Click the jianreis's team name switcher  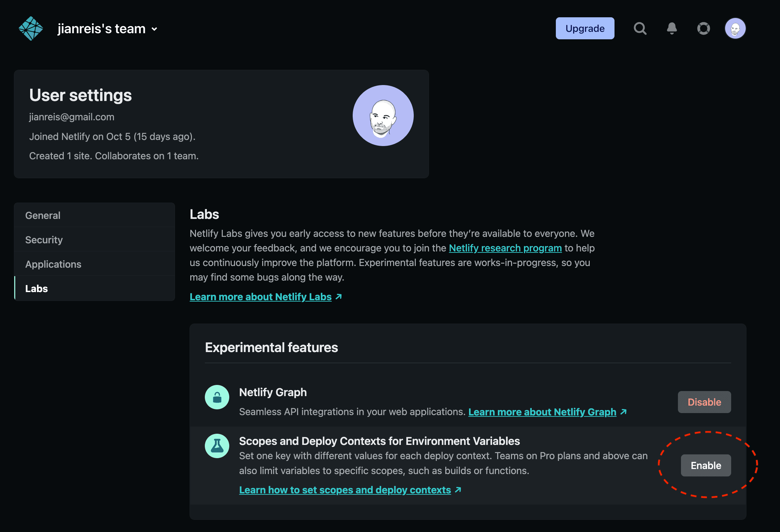[101, 29]
